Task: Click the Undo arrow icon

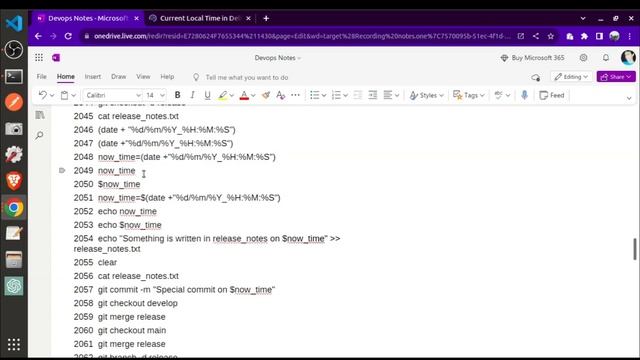Action: coord(42,95)
